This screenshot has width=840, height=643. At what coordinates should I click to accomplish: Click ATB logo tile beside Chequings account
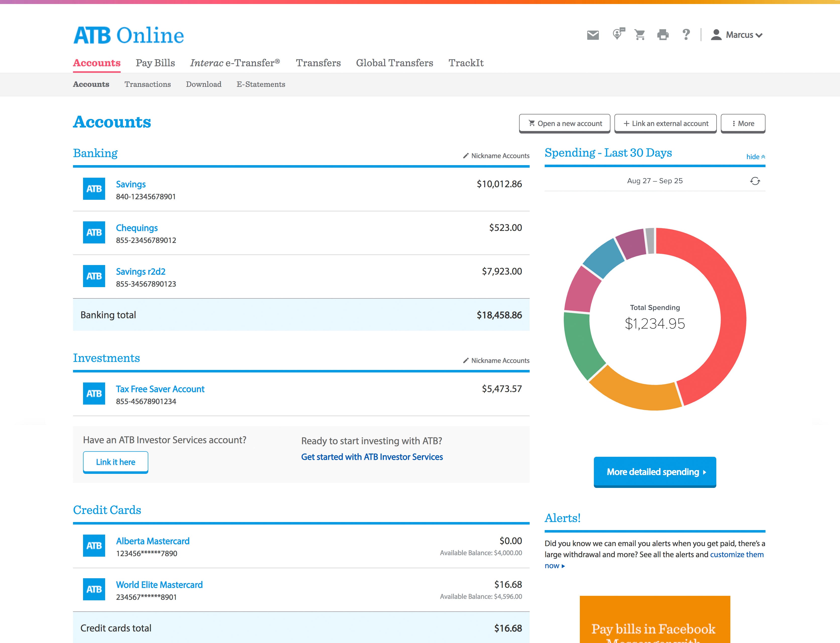[x=94, y=232]
